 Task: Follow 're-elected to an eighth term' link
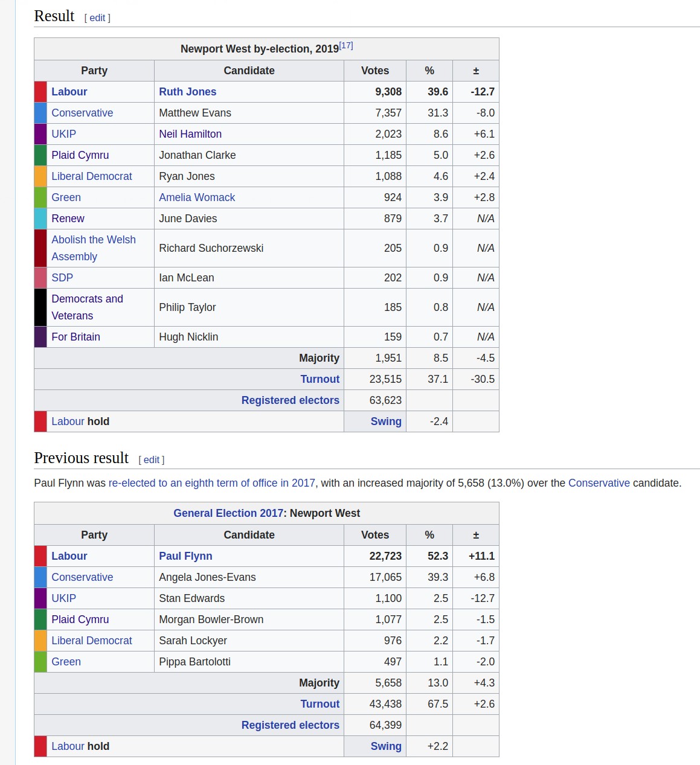212,483
